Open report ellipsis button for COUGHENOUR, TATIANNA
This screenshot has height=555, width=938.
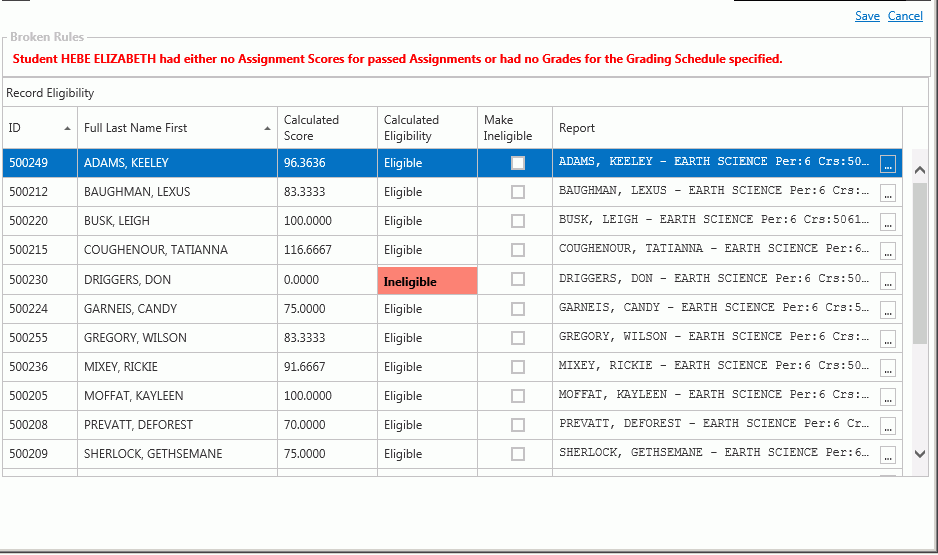coord(888,252)
